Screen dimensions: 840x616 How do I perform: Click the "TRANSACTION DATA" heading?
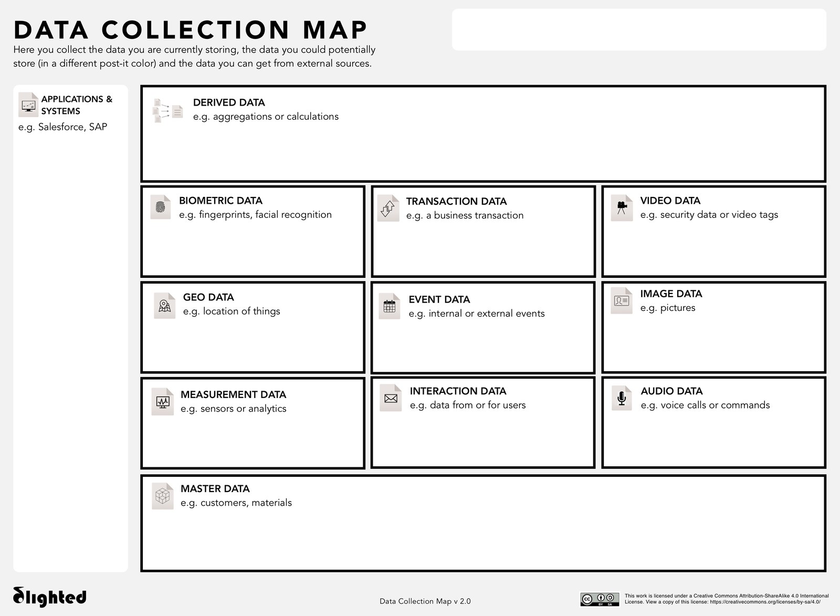click(456, 201)
